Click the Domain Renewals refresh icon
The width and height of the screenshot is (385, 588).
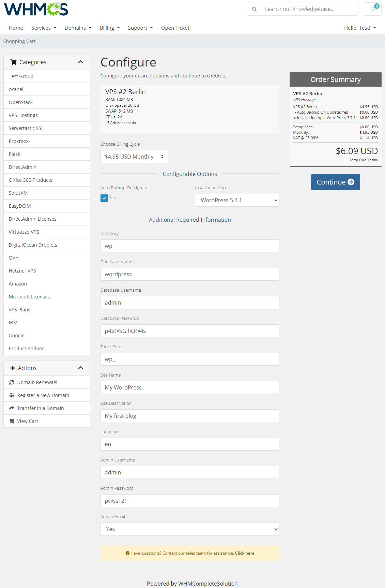click(12, 382)
